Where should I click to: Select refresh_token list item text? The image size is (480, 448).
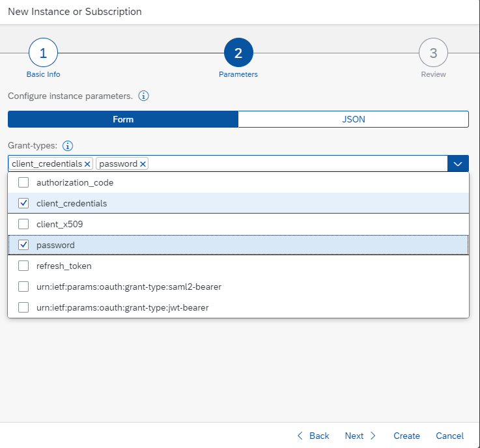tap(64, 266)
